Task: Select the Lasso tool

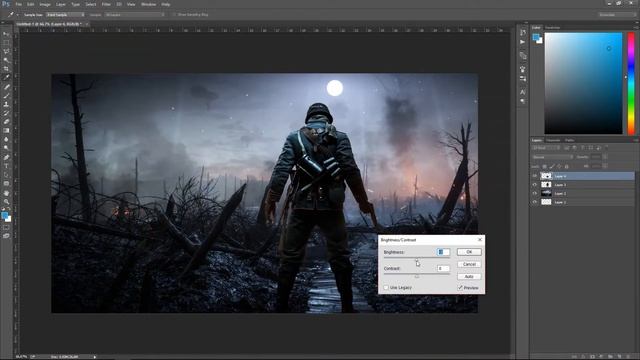Action: (x=6, y=51)
